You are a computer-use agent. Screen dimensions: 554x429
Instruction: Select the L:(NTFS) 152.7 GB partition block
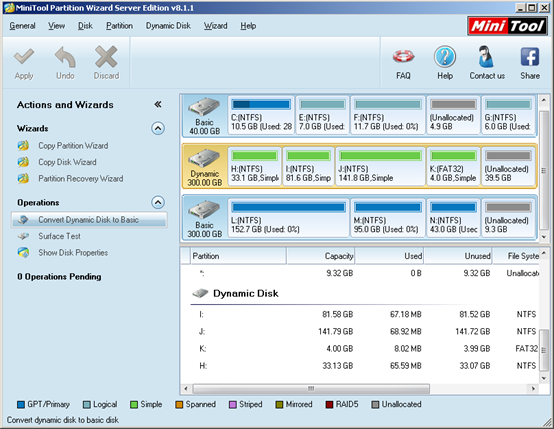[x=288, y=218]
